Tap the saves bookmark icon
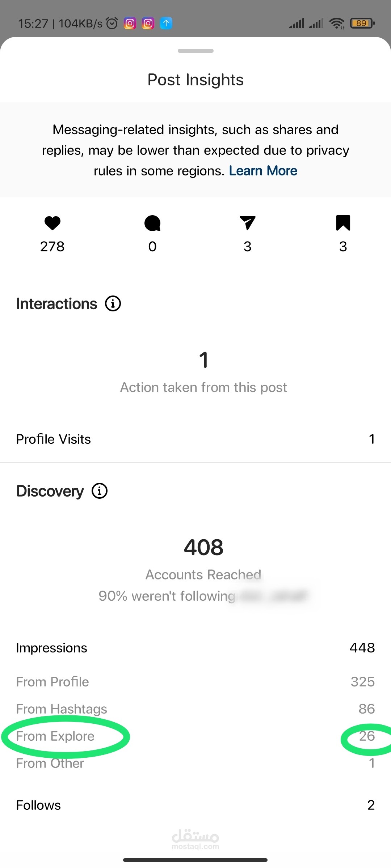 point(343,223)
